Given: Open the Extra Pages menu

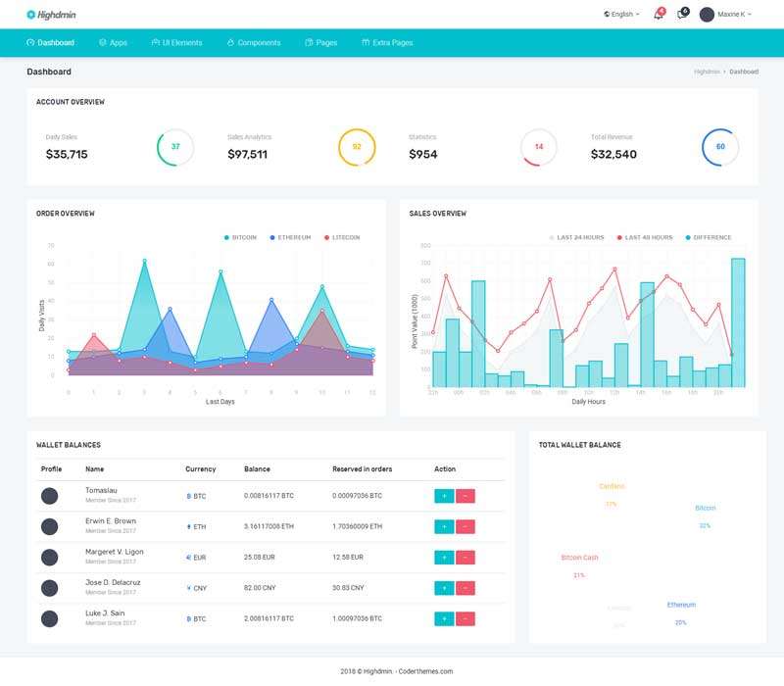Looking at the screenshot, I should pyautogui.click(x=387, y=43).
